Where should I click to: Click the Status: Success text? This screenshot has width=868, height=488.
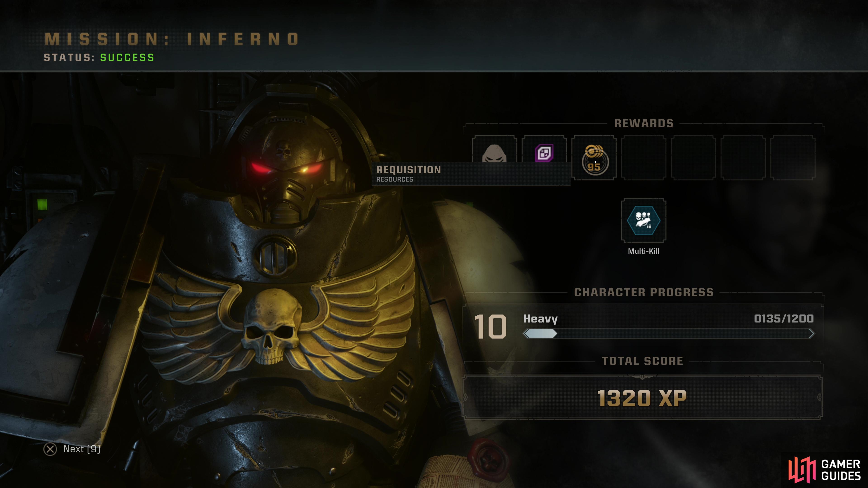99,58
